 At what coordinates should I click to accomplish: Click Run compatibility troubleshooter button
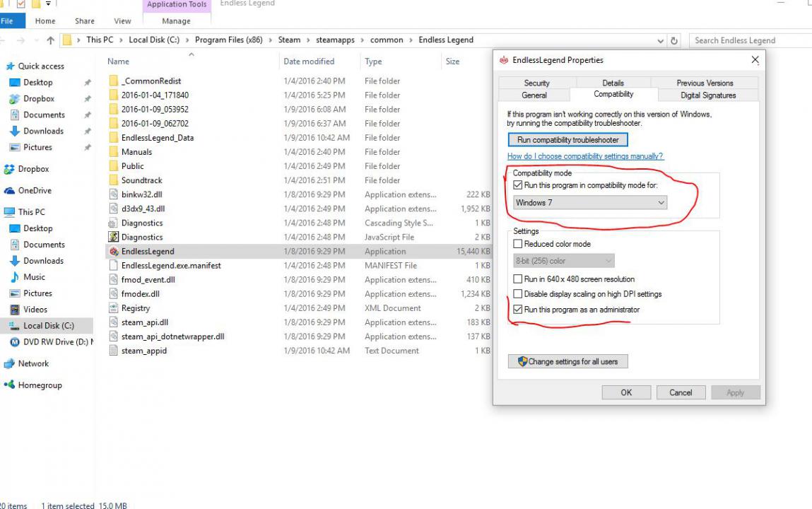point(567,140)
